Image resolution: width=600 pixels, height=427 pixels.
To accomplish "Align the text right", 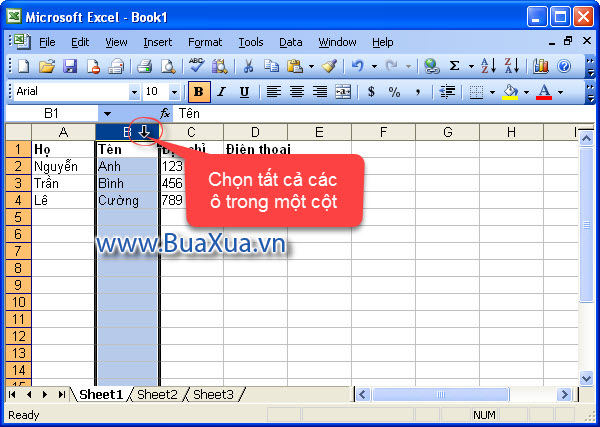I will [x=320, y=92].
